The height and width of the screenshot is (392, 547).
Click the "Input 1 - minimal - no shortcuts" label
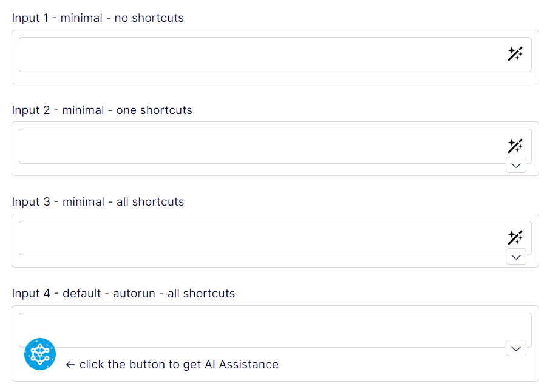click(x=98, y=18)
